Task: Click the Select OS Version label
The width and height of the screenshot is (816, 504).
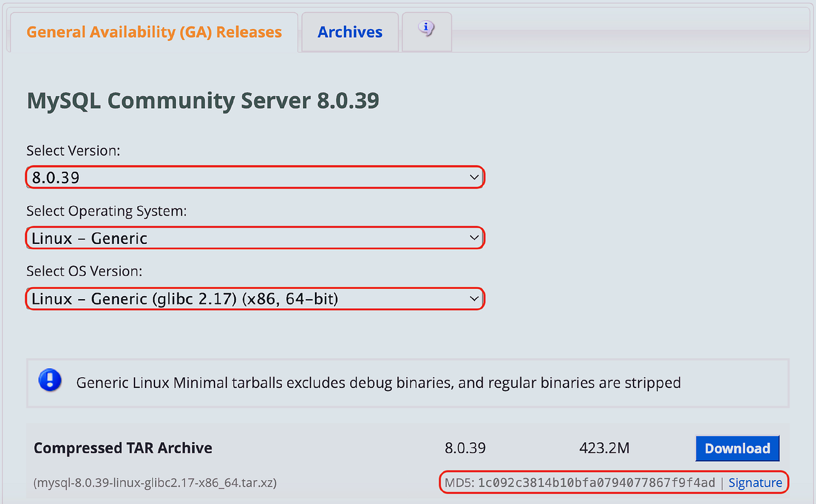Action: tap(84, 271)
